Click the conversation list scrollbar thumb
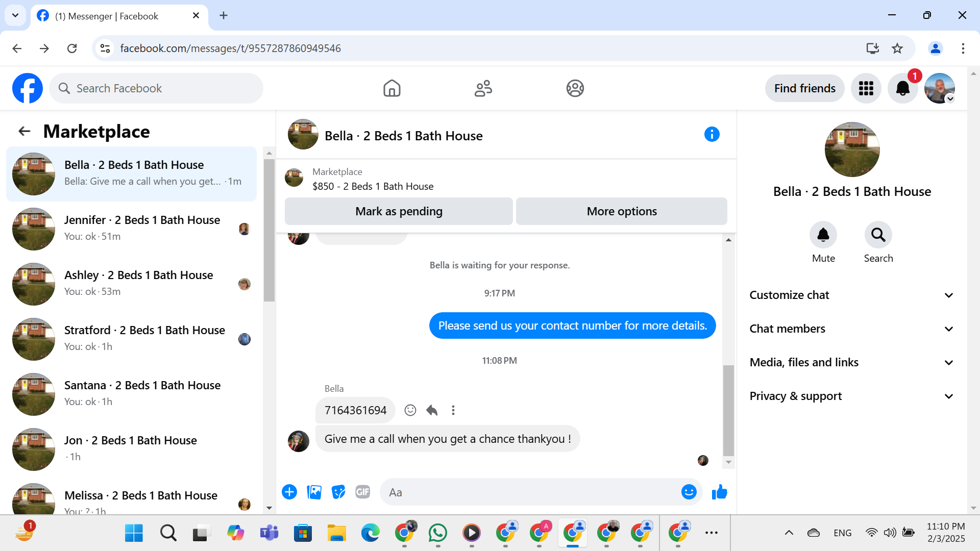980x551 pixels. coord(269,231)
